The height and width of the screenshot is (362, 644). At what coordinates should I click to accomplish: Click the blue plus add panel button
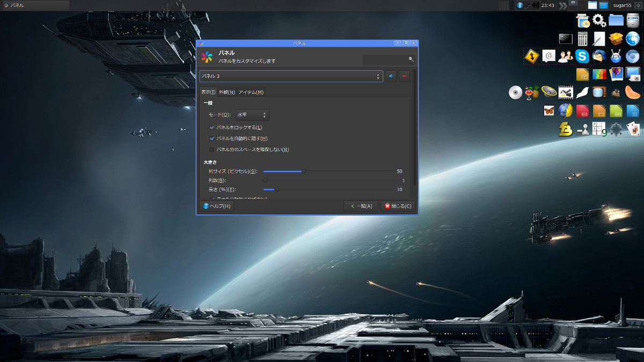tap(391, 76)
